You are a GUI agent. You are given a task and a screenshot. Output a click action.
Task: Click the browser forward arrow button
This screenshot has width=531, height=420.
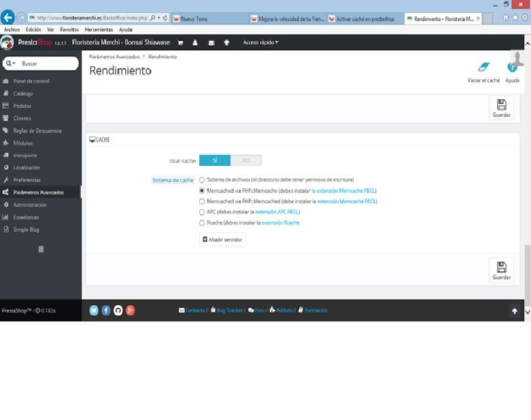click(21, 18)
